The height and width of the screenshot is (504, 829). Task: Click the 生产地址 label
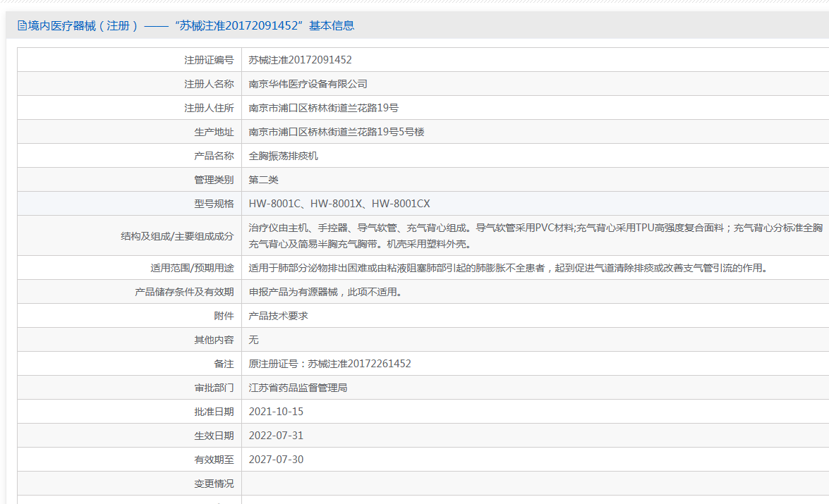click(214, 132)
